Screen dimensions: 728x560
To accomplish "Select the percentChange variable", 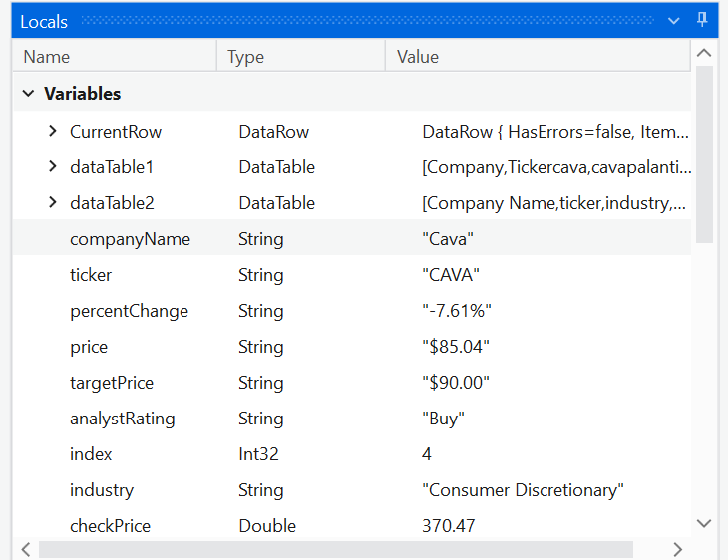I will click(x=129, y=311).
